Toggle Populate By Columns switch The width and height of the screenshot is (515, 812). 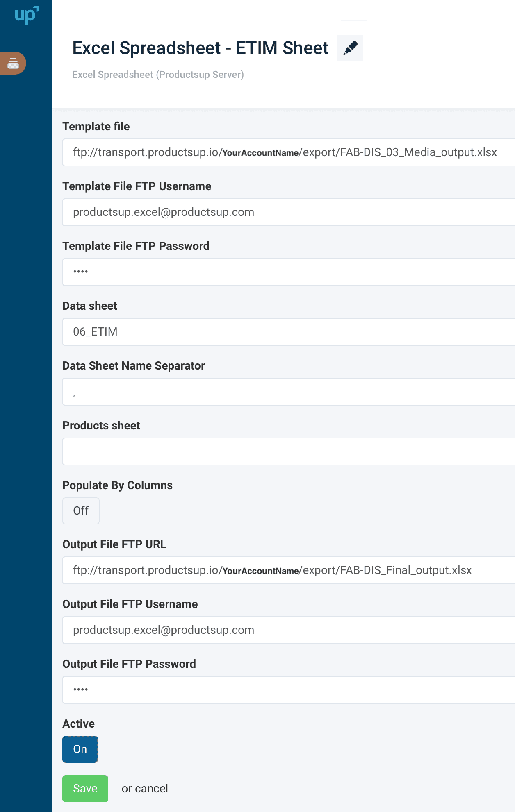[x=81, y=511]
